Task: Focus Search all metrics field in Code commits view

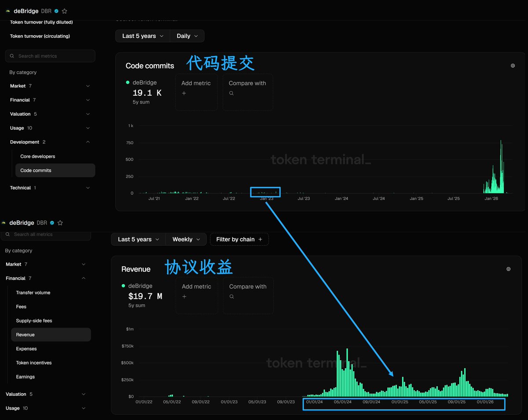Action: (x=50, y=56)
